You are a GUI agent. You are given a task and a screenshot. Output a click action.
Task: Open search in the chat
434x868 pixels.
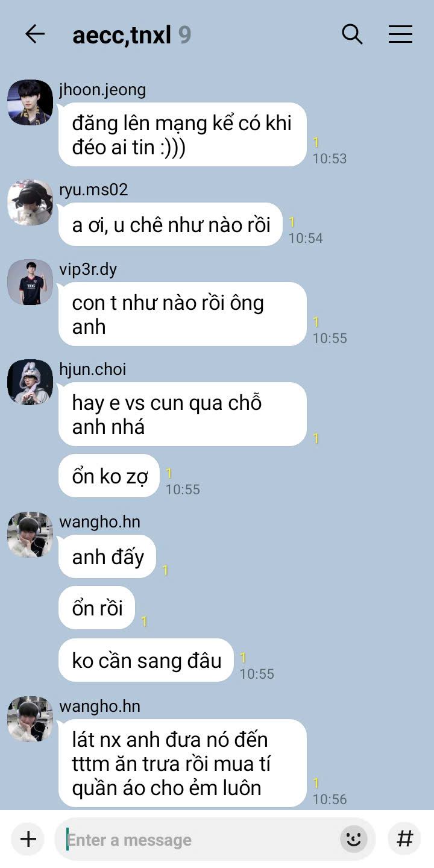[x=353, y=34]
